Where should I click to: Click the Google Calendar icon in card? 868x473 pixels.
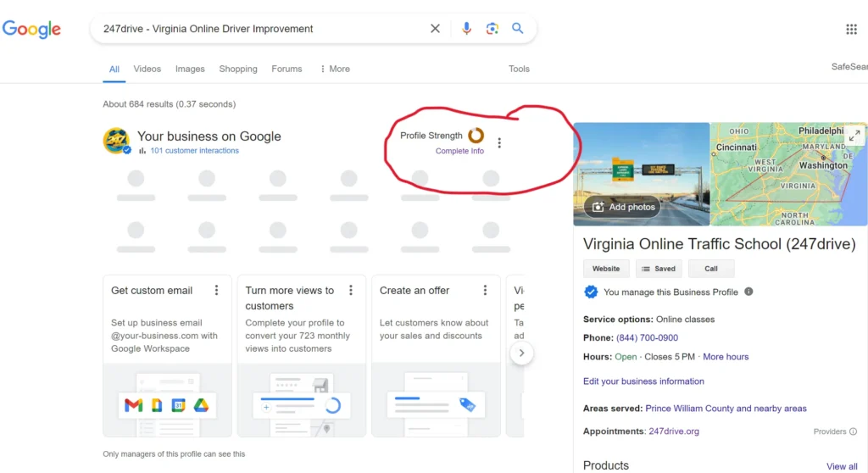pyautogui.click(x=178, y=405)
